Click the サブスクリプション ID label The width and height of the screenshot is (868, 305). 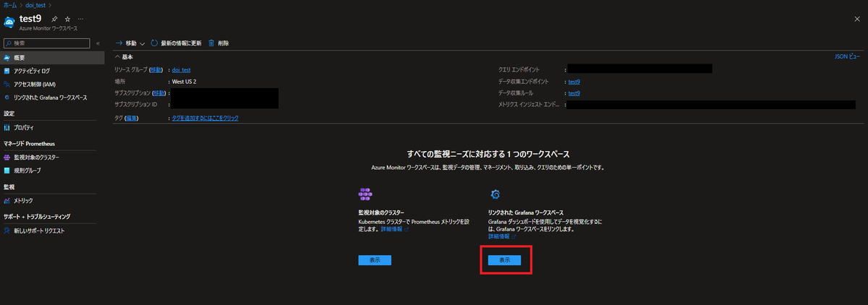[x=135, y=105]
